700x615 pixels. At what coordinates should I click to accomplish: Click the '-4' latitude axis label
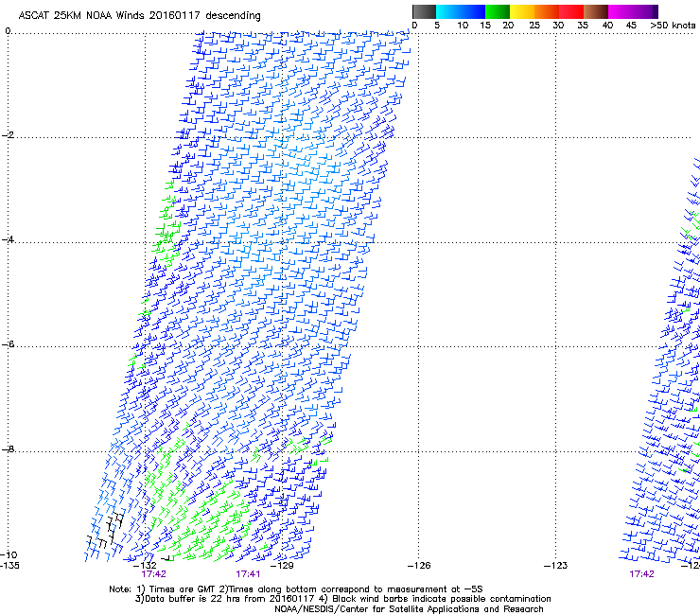tap(8, 239)
